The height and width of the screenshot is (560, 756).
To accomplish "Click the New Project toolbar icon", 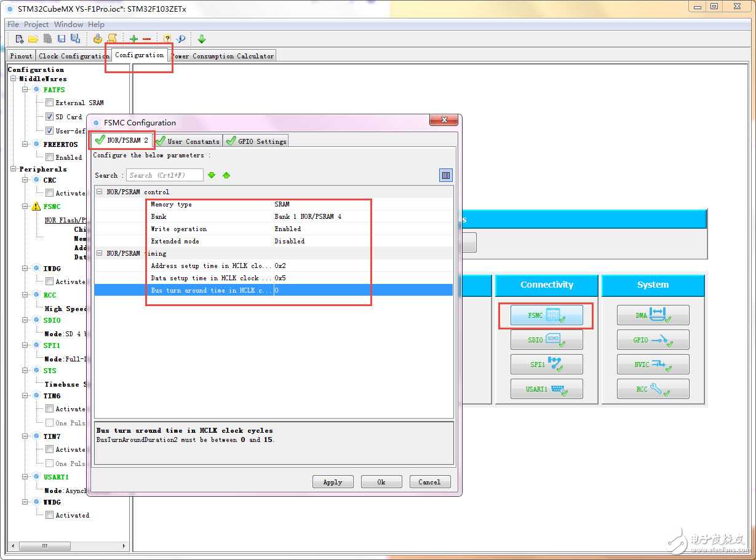I will [x=20, y=39].
